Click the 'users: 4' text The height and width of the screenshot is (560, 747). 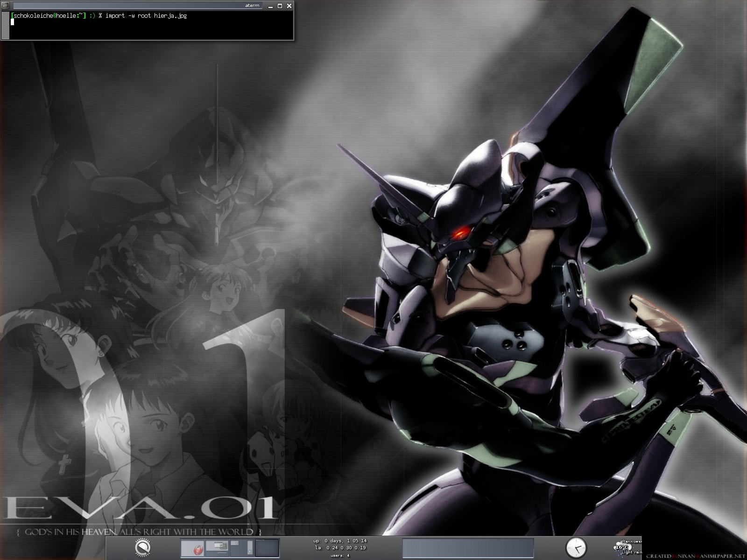[340, 555]
